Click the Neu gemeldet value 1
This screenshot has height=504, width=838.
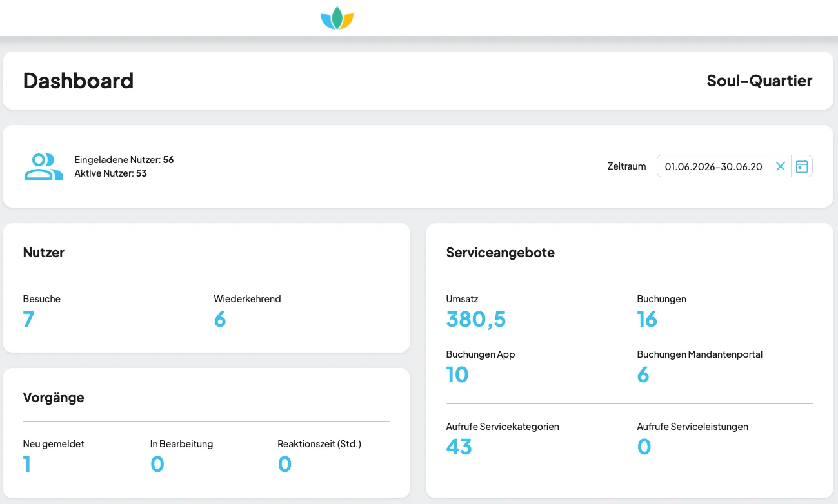27,464
